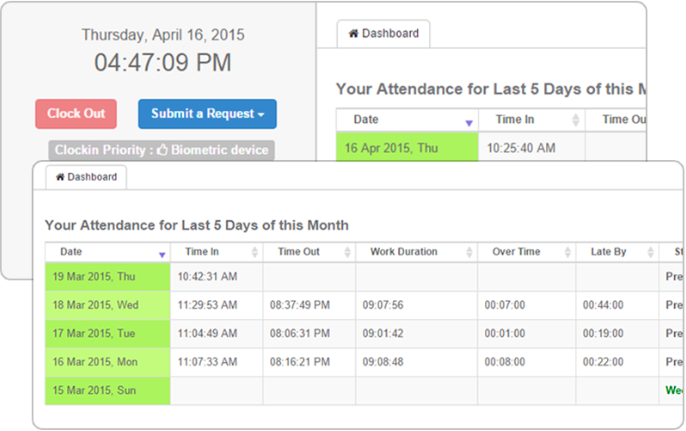The height and width of the screenshot is (431, 686).
Task: Select the 19 Mar 2015, Thu date cell
Action: 108,277
